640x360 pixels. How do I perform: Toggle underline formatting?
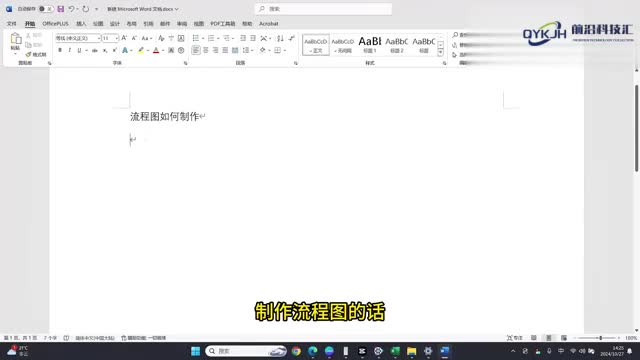click(x=79, y=50)
